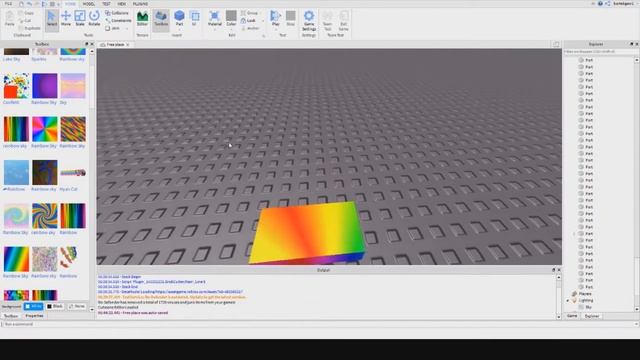Viewport: 640px width, 360px height.
Task: Click the Play test button
Action: 276,18
